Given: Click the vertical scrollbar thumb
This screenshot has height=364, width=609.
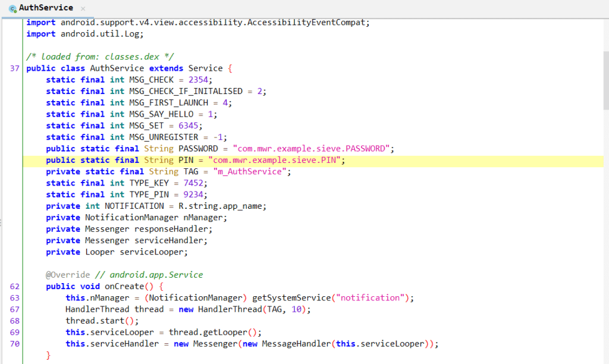Looking at the screenshot, I should [606, 80].
